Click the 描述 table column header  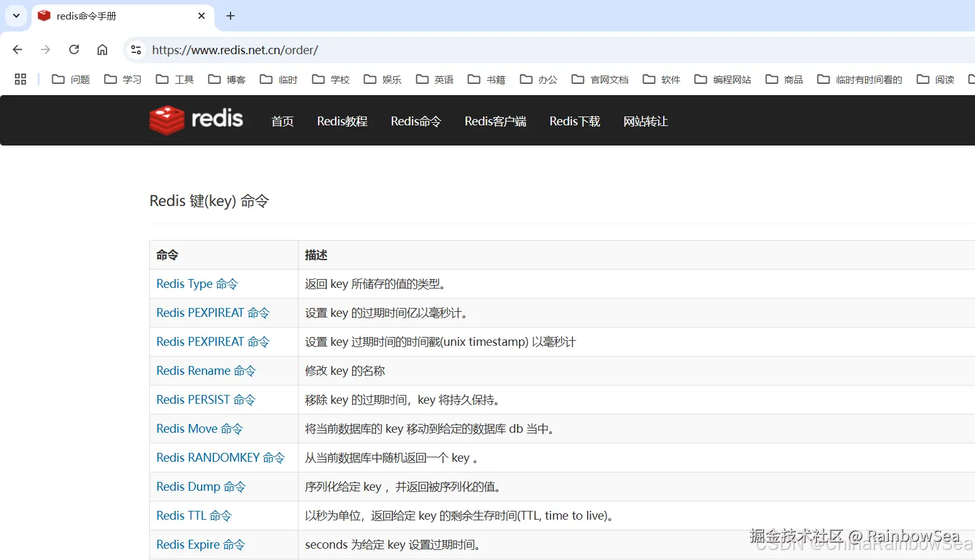[316, 255]
